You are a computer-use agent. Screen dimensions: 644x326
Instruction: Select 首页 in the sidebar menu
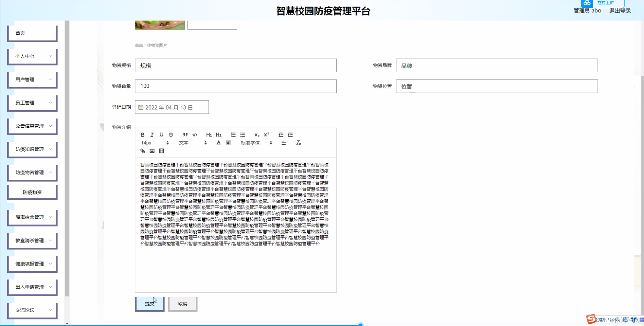pos(32,33)
